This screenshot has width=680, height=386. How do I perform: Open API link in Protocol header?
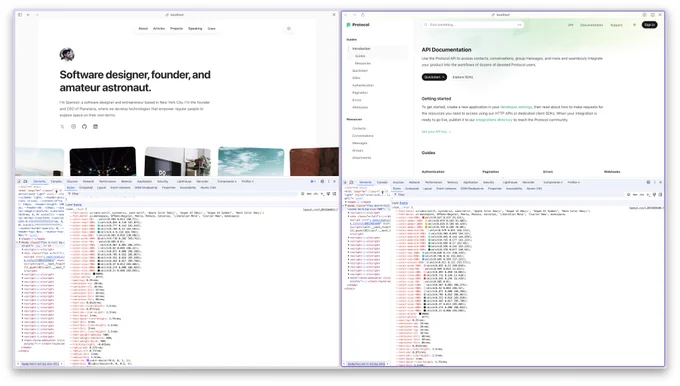point(570,25)
